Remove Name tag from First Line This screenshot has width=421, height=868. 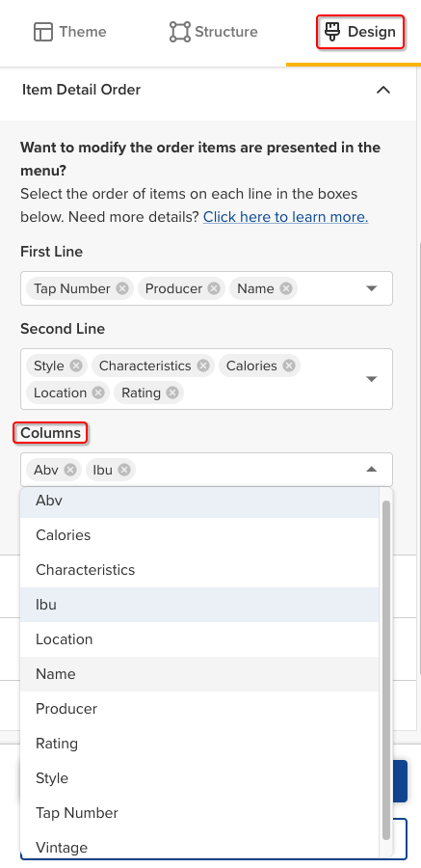285,288
